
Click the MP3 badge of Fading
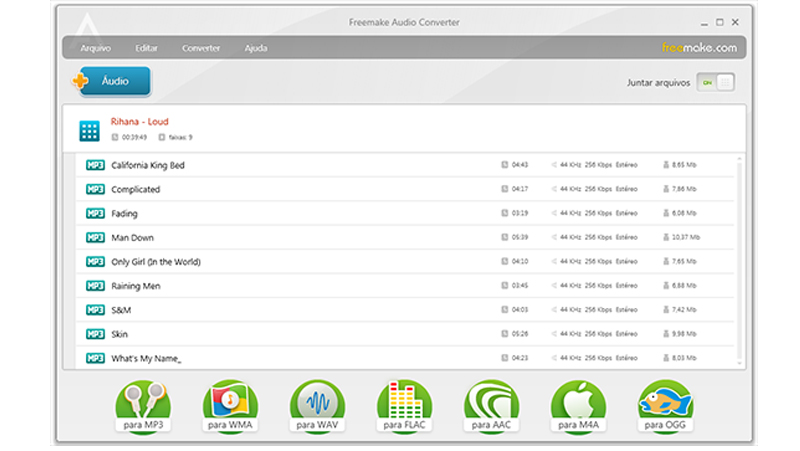point(95,213)
